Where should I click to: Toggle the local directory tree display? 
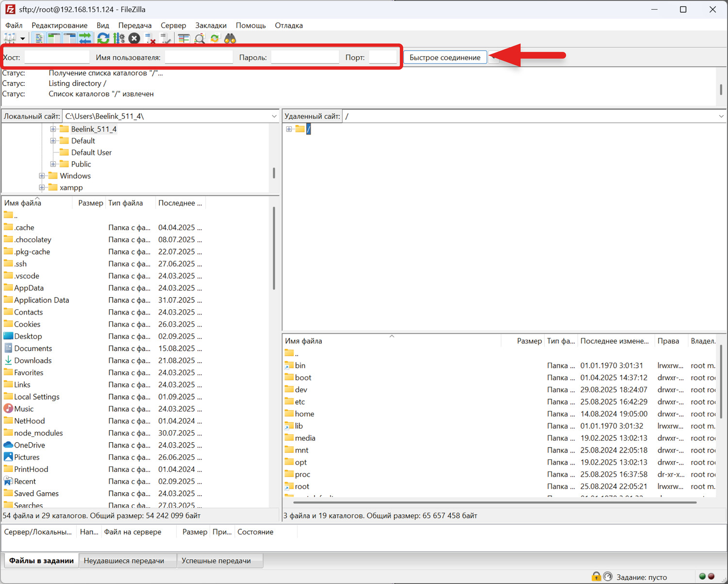[54, 38]
